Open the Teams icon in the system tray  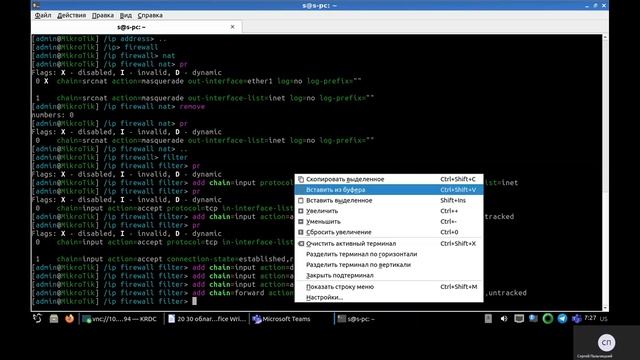point(576,319)
